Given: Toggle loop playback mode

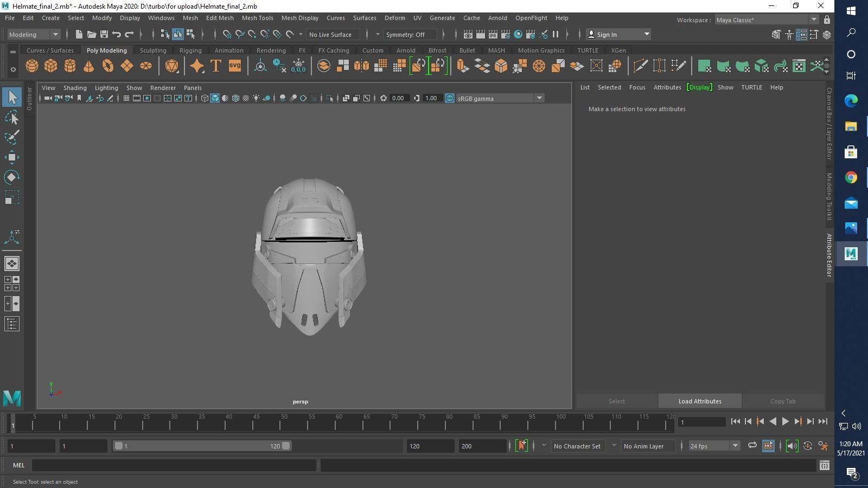Looking at the screenshot, I should [752, 446].
